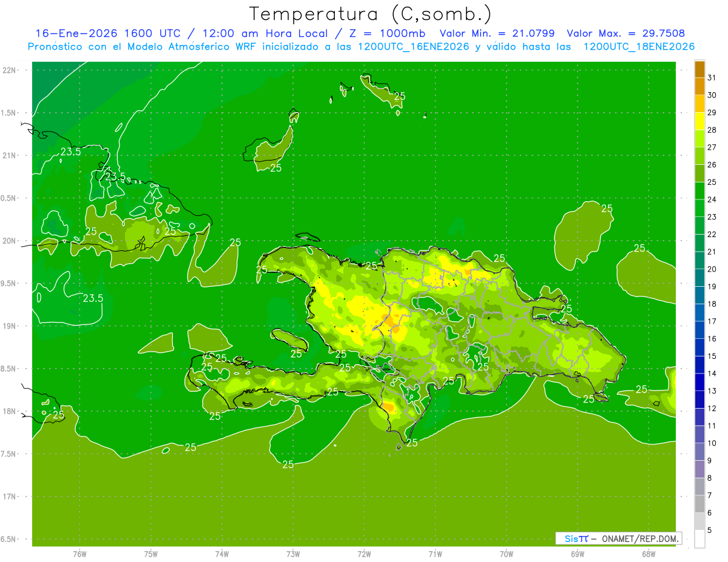Image resolution: width=728 pixels, height=562 pixels.
Task: Click the 1.5N latitude tick label
Action: click(8, 113)
